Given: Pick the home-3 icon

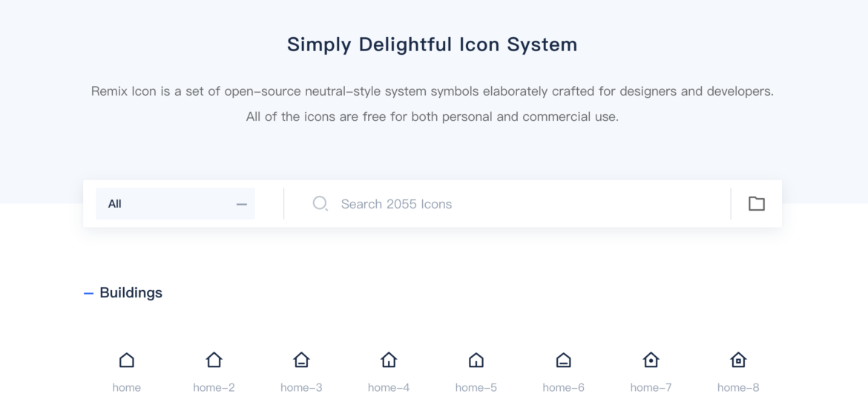Looking at the screenshot, I should (301, 361).
